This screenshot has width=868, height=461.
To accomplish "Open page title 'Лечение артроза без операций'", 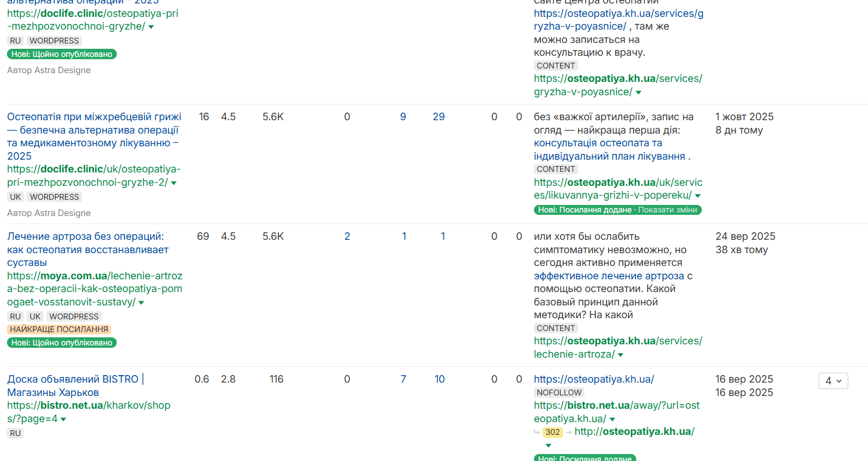I will 88,250.
